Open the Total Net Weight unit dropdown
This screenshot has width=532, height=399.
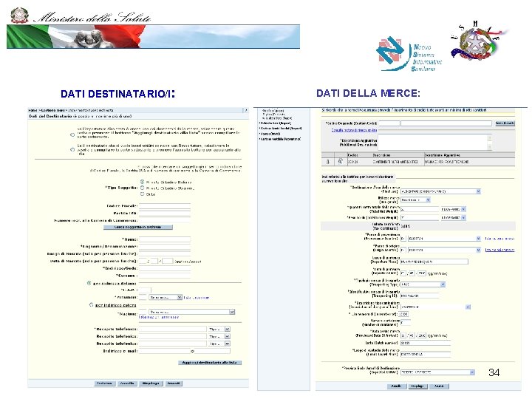click(453, 209)
